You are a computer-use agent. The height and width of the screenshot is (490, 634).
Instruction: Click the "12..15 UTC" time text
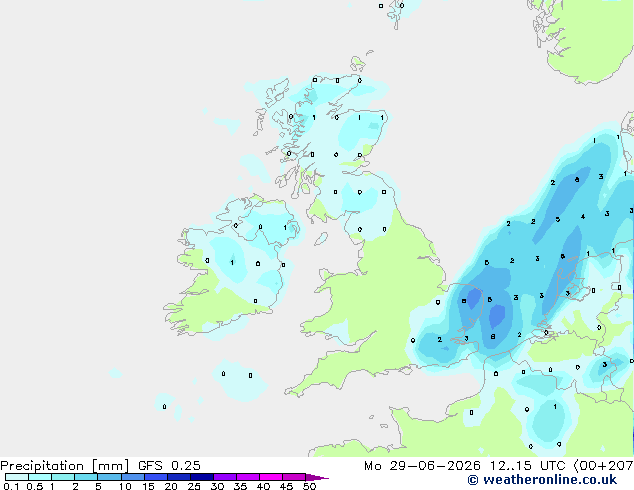point(527,466)
